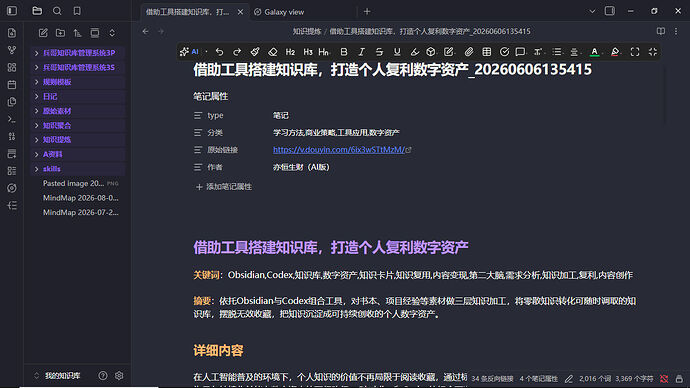
Task: Activate the format painter brush
Action: click(255, 52)
